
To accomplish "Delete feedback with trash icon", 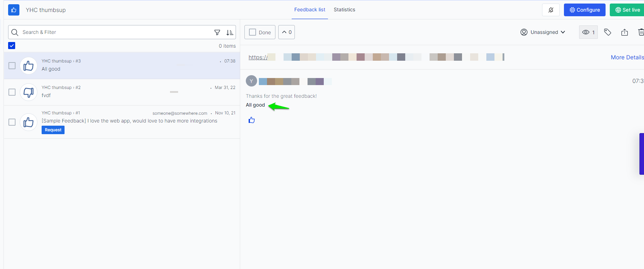I will click(x=641, y=32).
